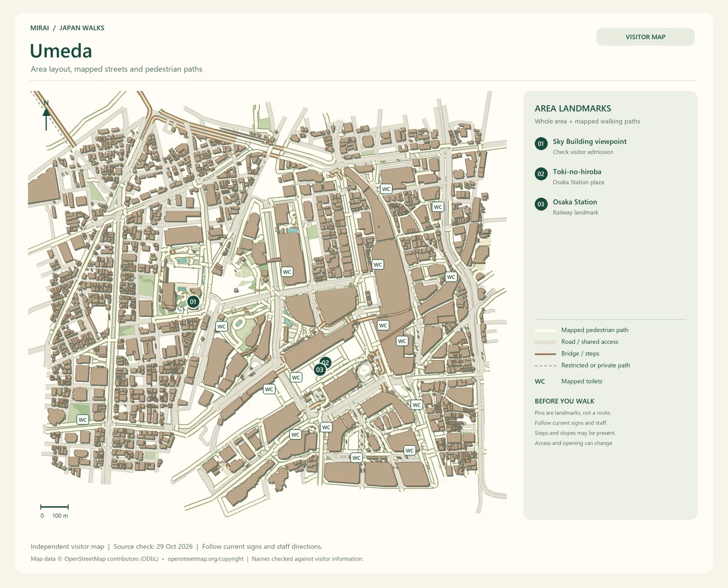Viewport: 728px width, 588px height.
Task: Click the 02 badge in Area Landmarks list
Action: (x=541, y=174)
